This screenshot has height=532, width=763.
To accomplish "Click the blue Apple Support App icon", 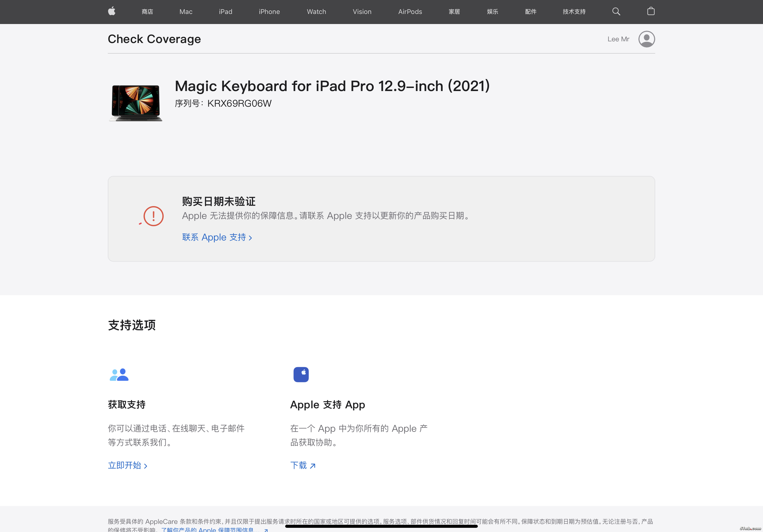I will coord(301,374).
